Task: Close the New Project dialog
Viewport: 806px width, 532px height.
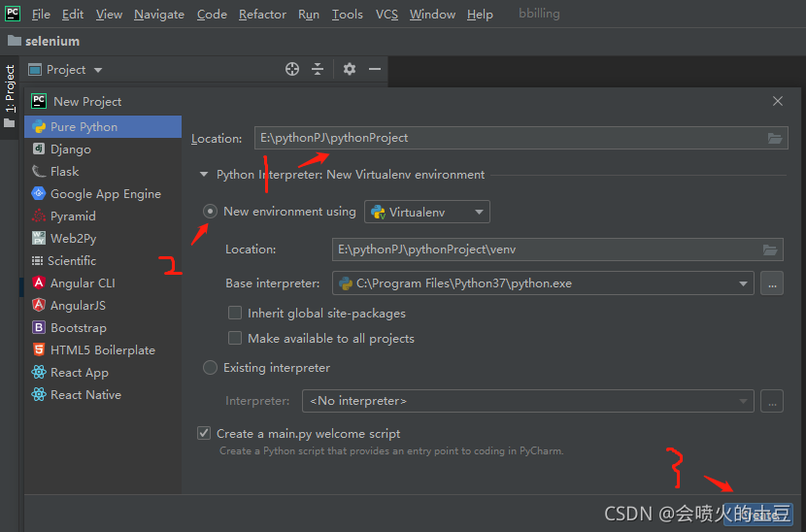Action: tap(778, 101)
